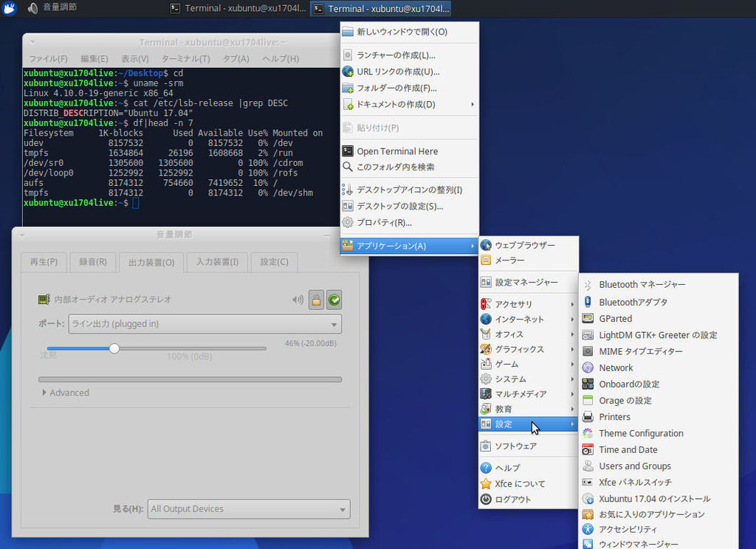Open LightDM GTK+ Greeter の設定
Viewport: 756px width, 549px height.
pos(658,335)
